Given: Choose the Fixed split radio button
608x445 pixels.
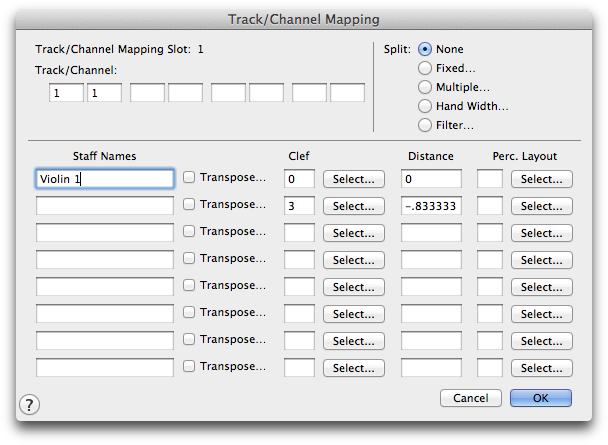Looking at the screenshot, I should tap(425, 68).
